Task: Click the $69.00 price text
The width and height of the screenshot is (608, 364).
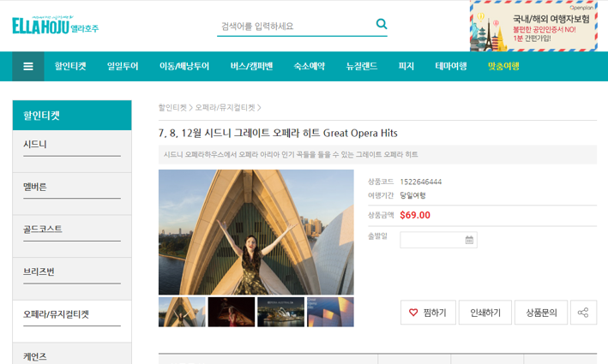Action: [415, 215]
